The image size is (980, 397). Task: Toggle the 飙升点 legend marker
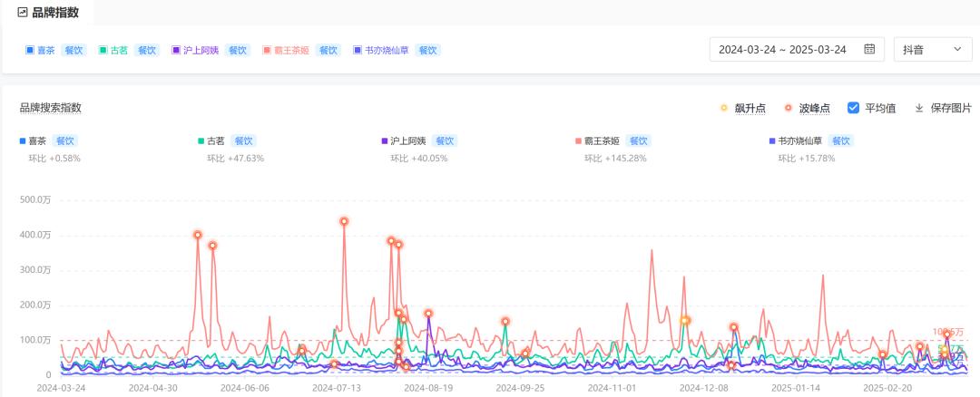click(724, 108)
